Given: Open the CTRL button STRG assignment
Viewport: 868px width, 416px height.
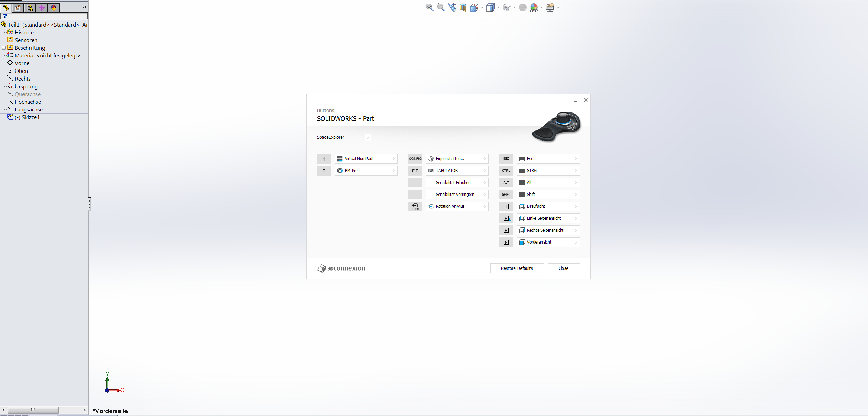Looking at the screenshot, I should click(x=548, y=171).
